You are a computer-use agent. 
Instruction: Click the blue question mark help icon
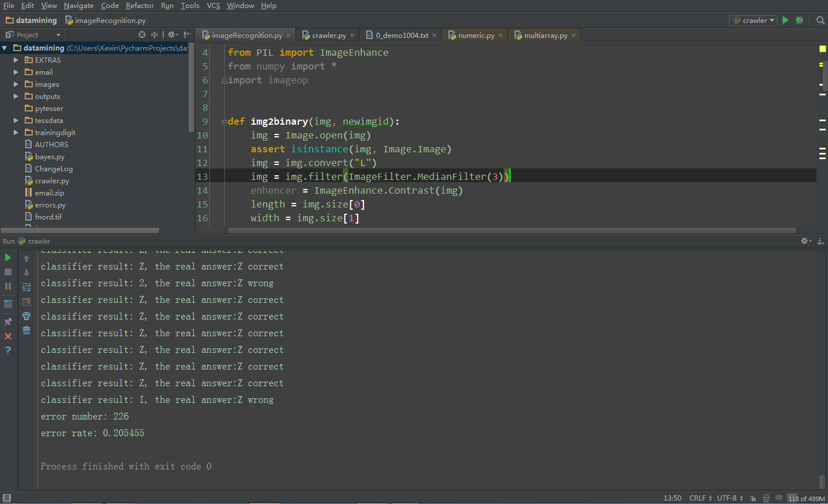click(8, 351)
